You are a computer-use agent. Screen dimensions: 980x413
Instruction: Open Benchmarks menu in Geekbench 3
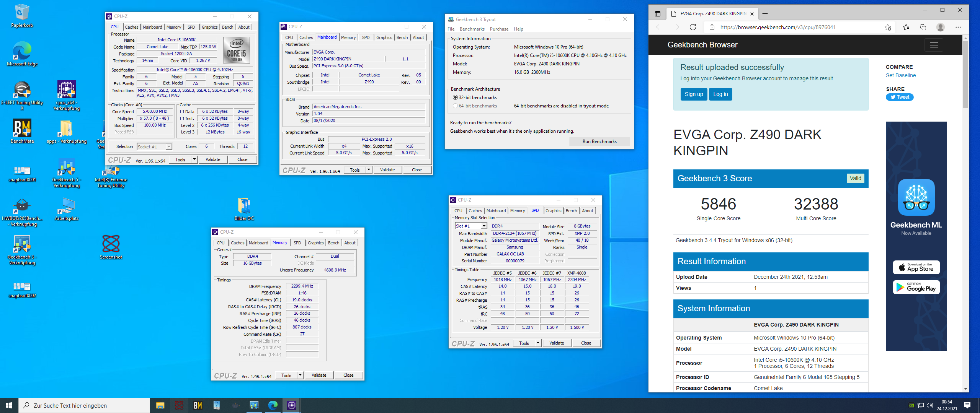coord(472,29)
